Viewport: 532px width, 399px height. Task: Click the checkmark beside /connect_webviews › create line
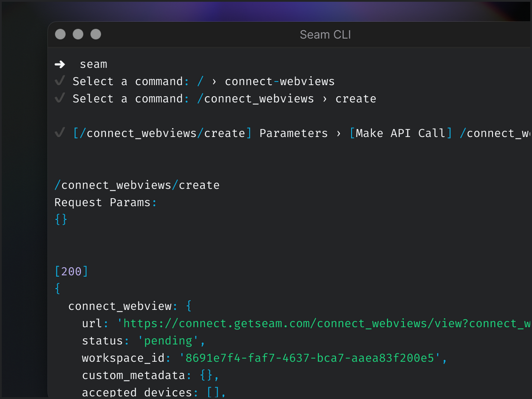(60, 98)
